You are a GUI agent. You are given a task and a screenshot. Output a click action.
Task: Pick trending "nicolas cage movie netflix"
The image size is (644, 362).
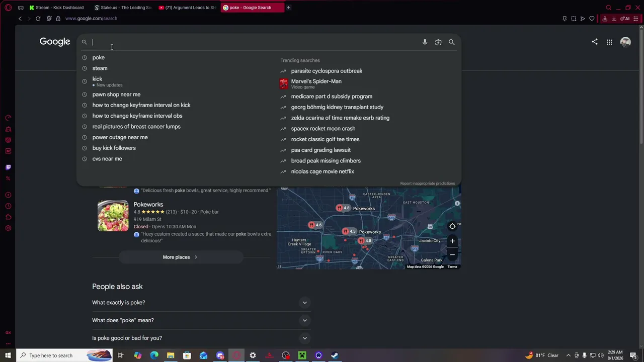coord(323,171)
